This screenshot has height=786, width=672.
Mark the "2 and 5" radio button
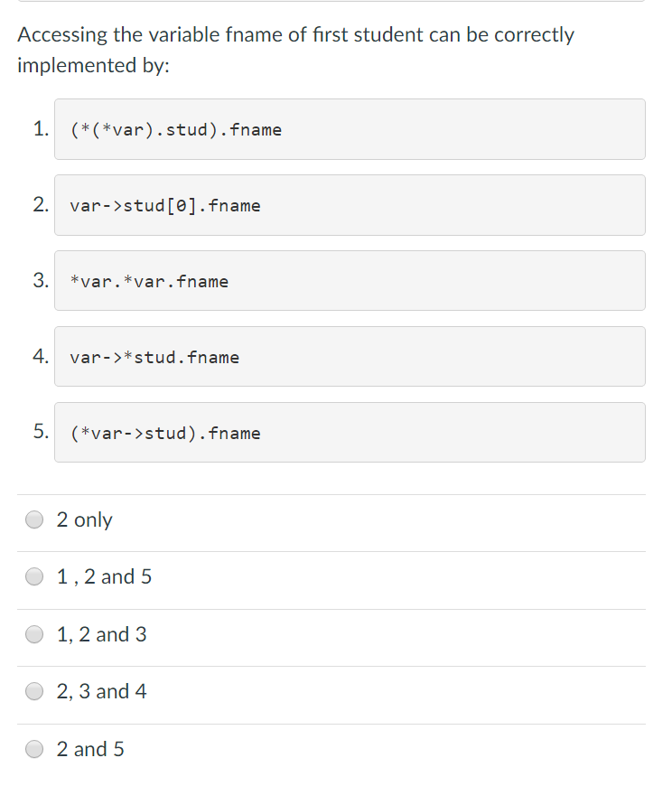[x=34, y=749]
